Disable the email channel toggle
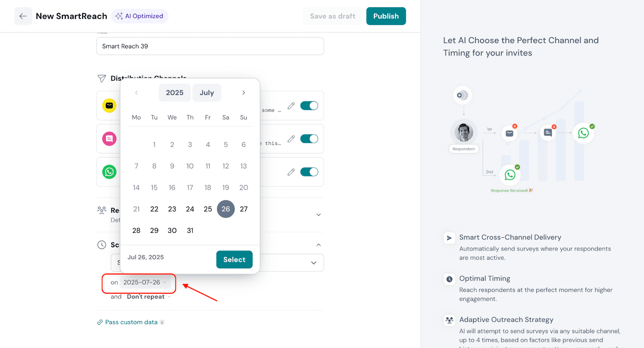Viewport: 644px width, 348px height. pos(309,106)
